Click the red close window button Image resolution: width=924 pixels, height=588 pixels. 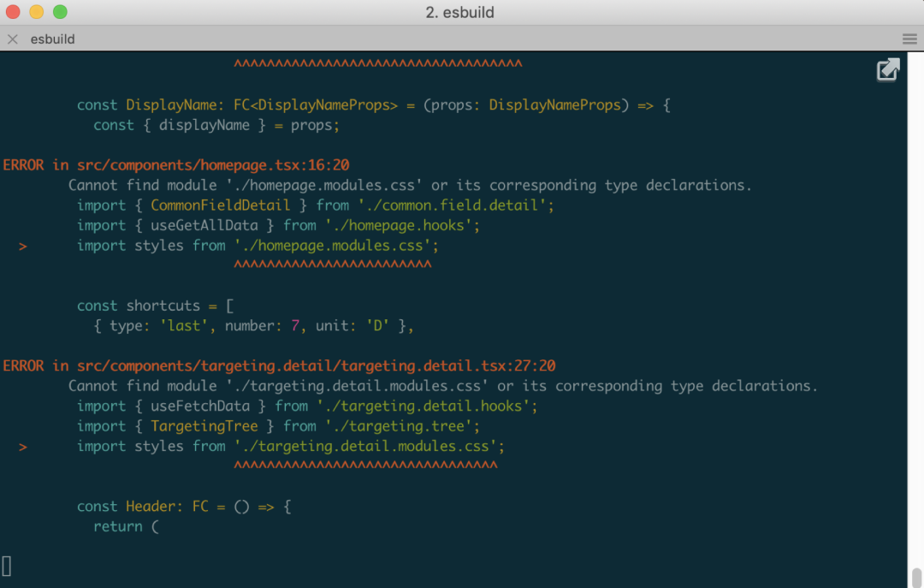pyautogui.click(x=14, y=12)
